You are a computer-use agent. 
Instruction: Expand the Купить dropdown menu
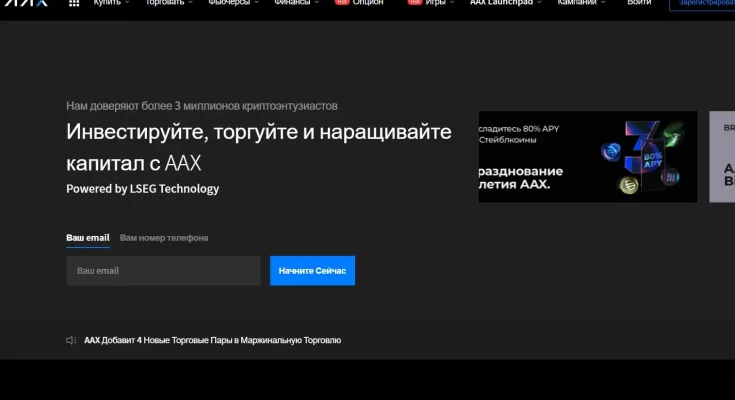pos(111,3)
